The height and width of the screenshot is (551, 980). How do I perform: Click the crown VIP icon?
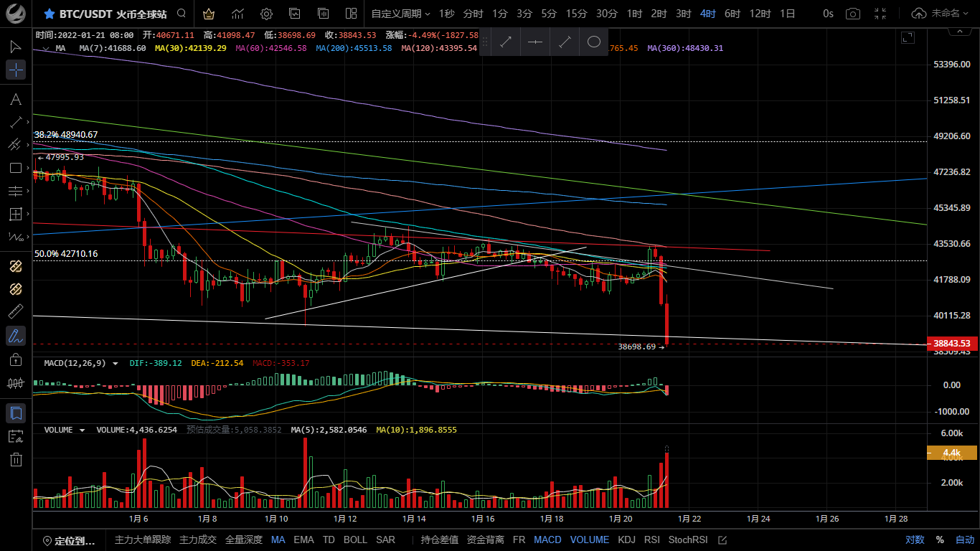(x=209, y=14)
